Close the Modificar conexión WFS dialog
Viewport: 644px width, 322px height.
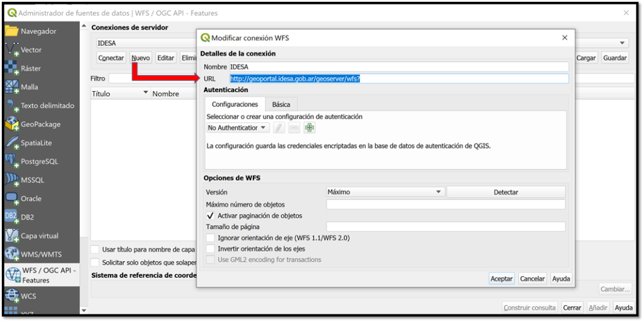pos(565,38)
